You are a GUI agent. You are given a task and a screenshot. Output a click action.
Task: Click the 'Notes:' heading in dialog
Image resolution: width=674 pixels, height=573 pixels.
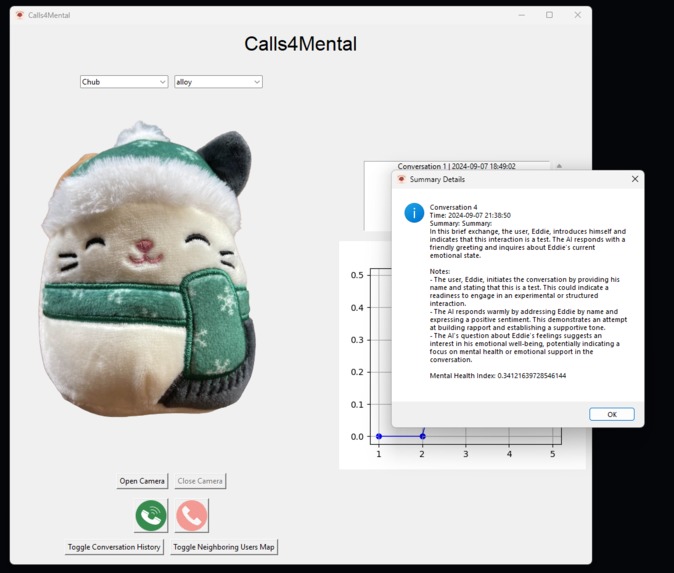pos(440,272)
